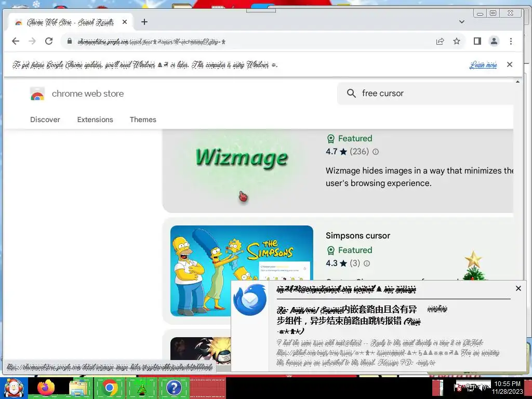Click the Featured badge on Simpsons cursor

point(349,250)
